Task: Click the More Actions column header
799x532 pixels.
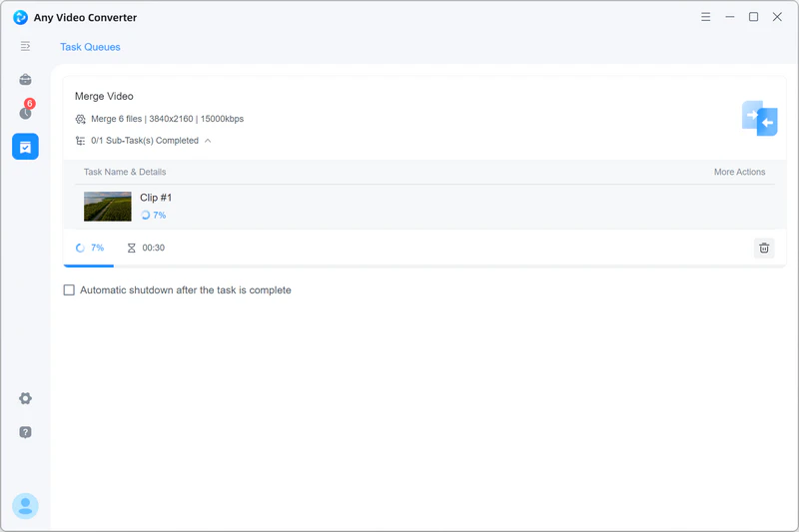Action: (739, 172)
